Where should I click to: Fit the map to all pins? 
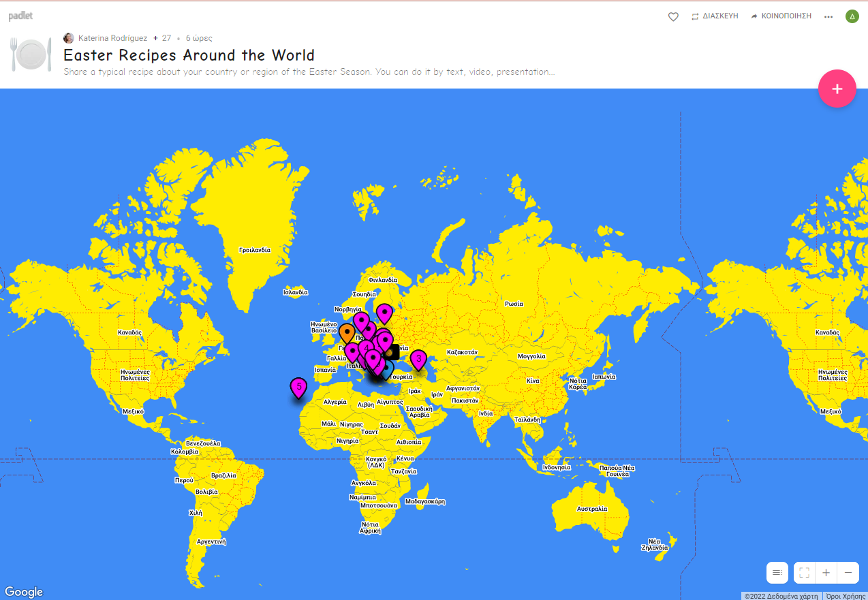pyautogui.click(x=804, y=573)
